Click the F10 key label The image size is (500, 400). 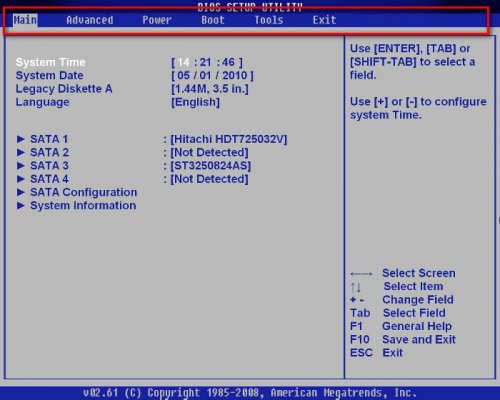[x=360, y=340]
